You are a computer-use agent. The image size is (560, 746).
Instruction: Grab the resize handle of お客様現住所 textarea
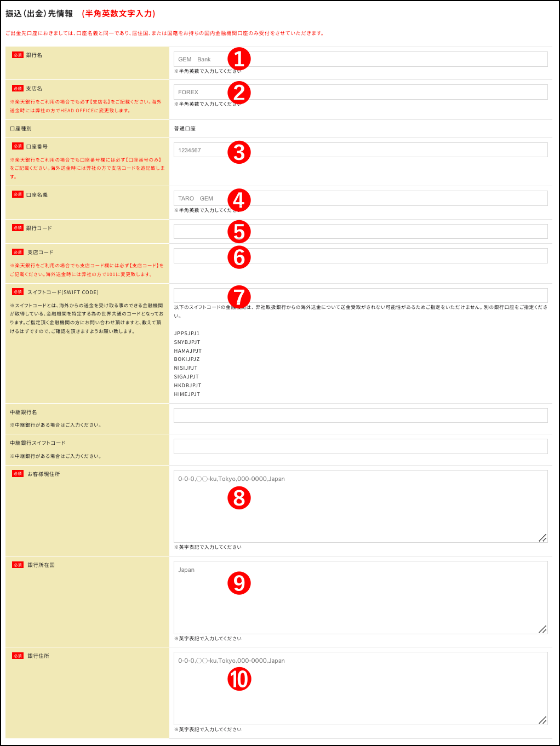(x=542, y=538)
